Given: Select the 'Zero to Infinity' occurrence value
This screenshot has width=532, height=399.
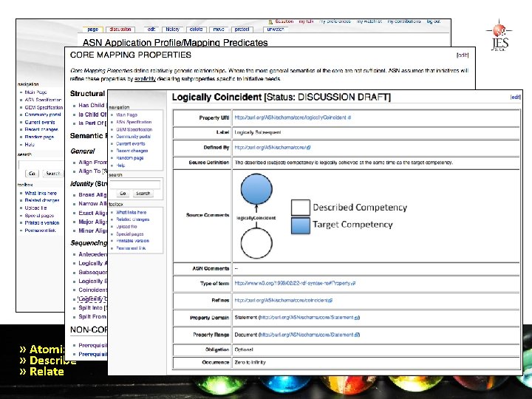Looking at the screenshot, I should (x=250, y=362).
